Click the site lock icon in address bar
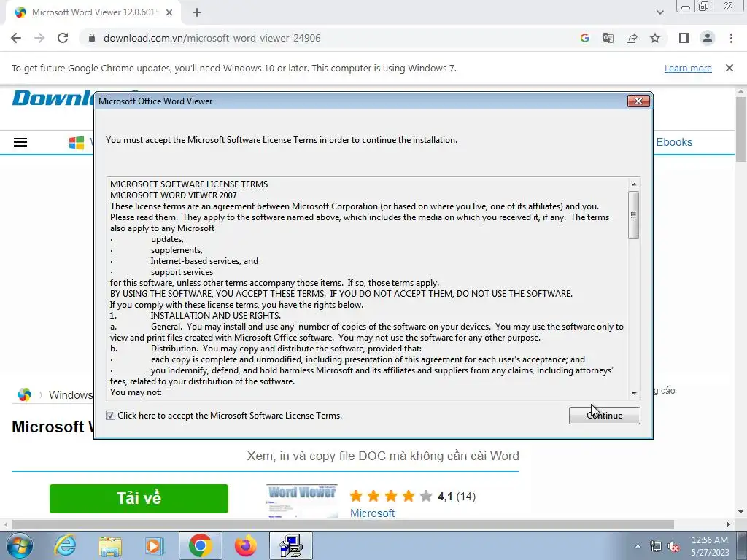 [x=92, y=38]
